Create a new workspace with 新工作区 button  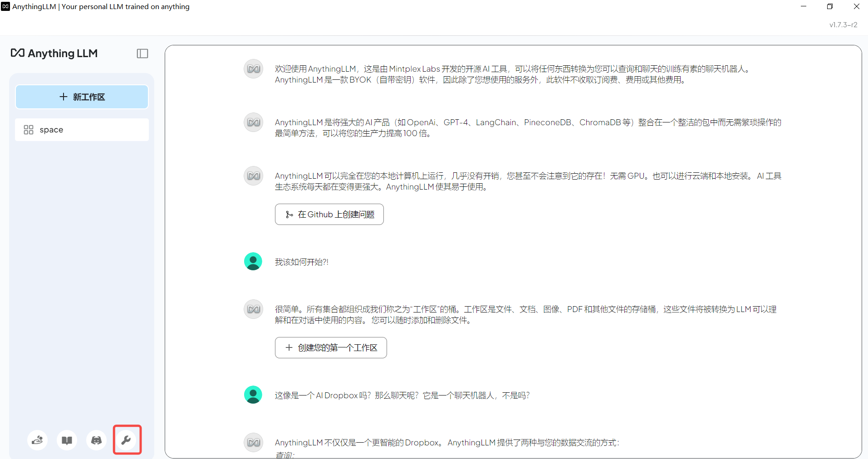pos(82,97)
